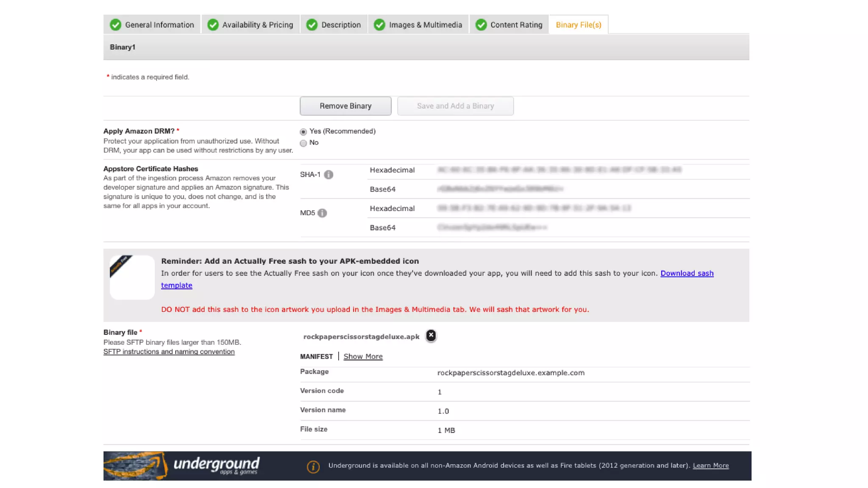Go to Images & Multimedia tab

pyautogui.click(x=425, y=25)
